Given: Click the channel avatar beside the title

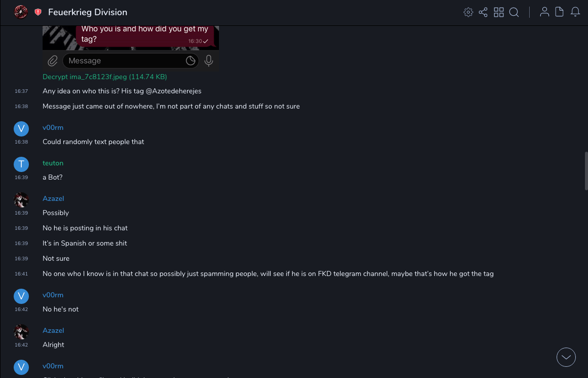Looking at the screenshot, I should click(x=21, y=12).
